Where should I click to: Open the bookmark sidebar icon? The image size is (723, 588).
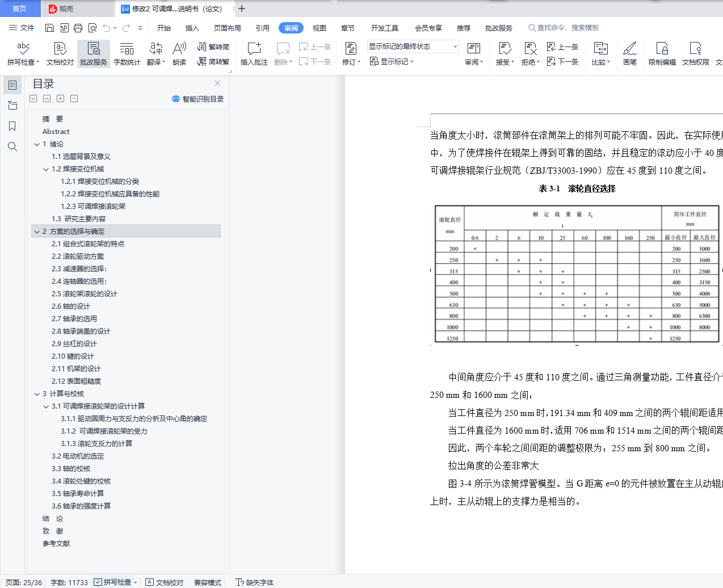point(12,126)
